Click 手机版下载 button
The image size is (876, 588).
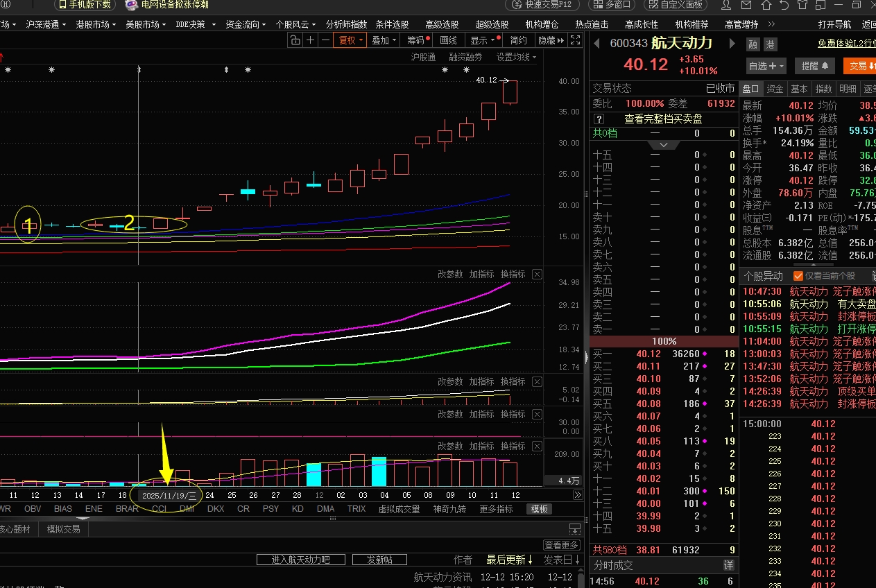(x=85, y=5)
